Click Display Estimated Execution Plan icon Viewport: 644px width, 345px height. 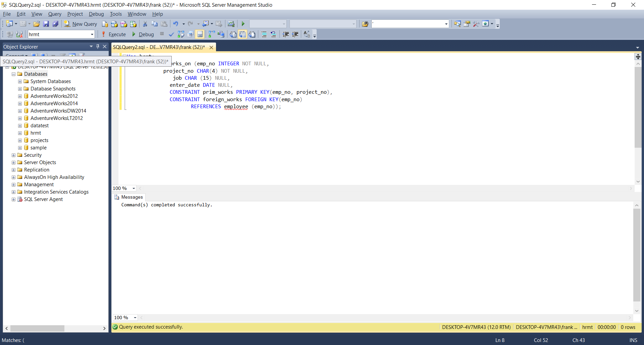[x=181, y=34]
